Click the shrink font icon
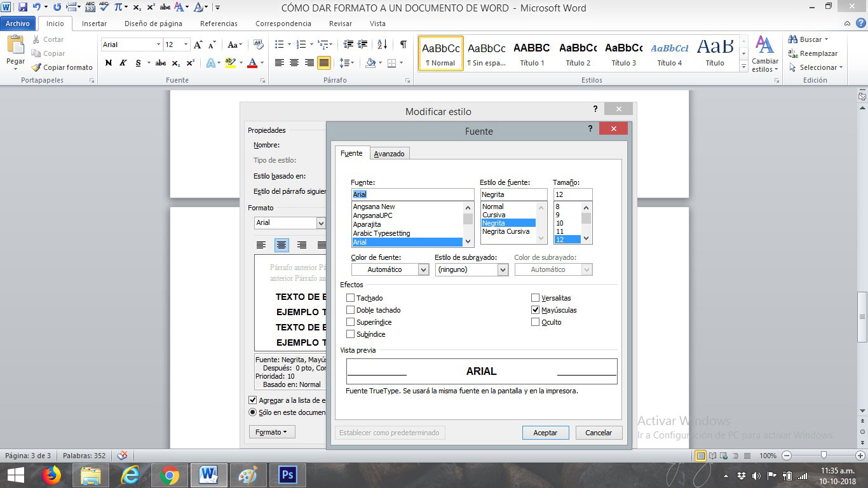Image resolution: width=868 pixels, height=488 pixels. point(212,44)
